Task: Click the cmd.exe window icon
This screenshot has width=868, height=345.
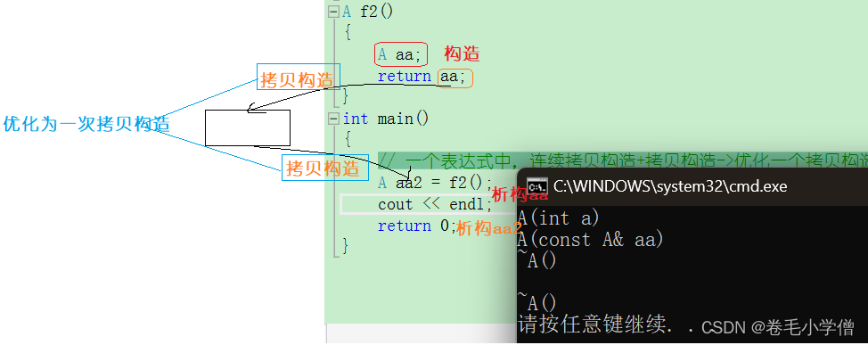Action: pos(537,186)
